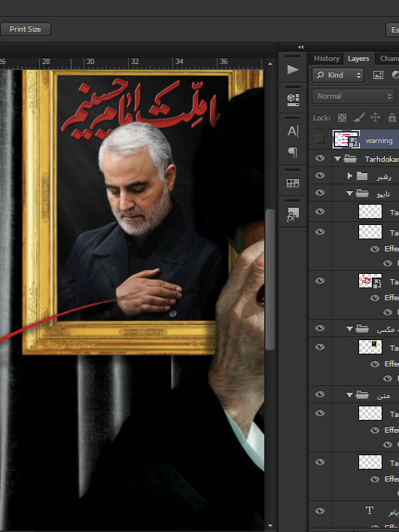Click the T text layer icon
The width and height of the screenshot is (399, 532).
370,510
